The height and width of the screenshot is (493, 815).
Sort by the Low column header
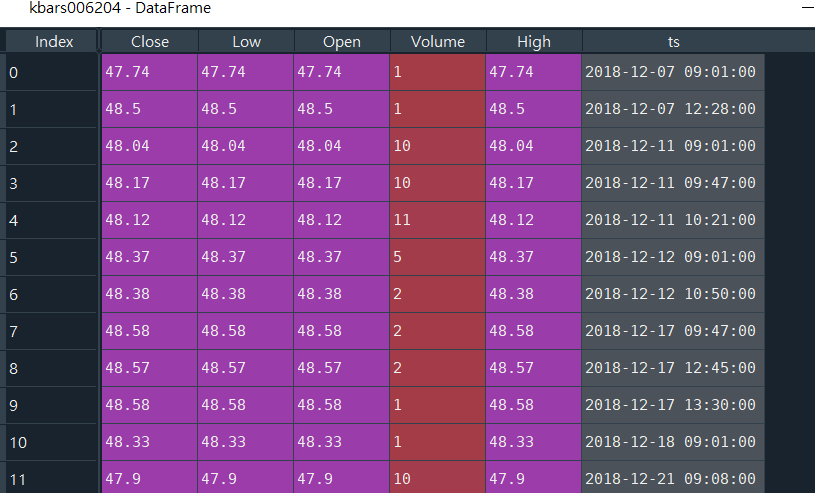point(246,42)
